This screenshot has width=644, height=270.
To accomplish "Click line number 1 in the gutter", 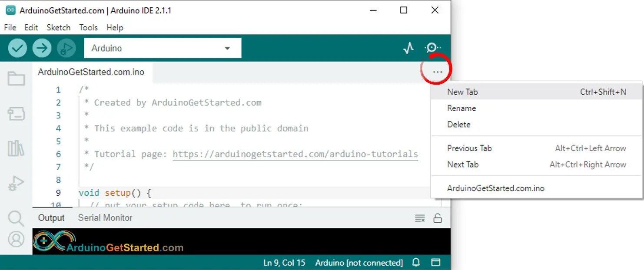I will (x=58, y=90).
